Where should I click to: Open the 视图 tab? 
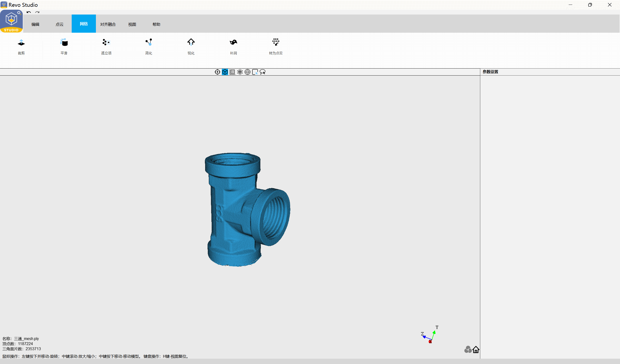[x=132, y=24]
